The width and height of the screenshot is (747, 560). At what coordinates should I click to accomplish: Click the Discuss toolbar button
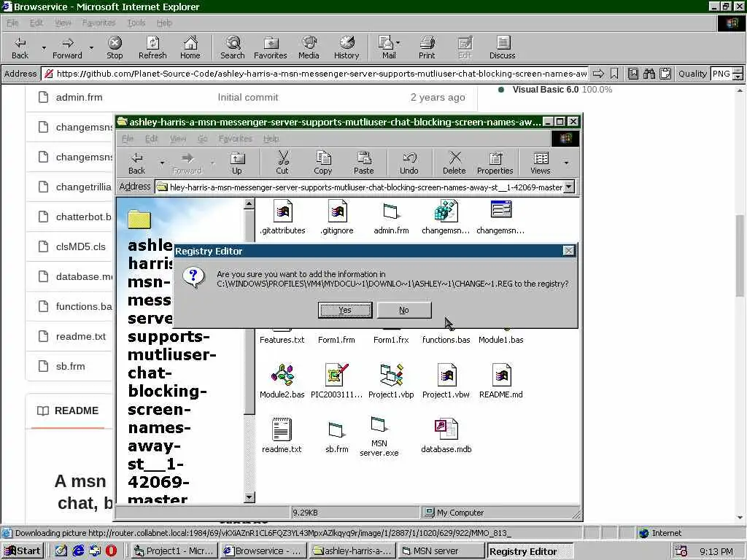pos(502,47)
